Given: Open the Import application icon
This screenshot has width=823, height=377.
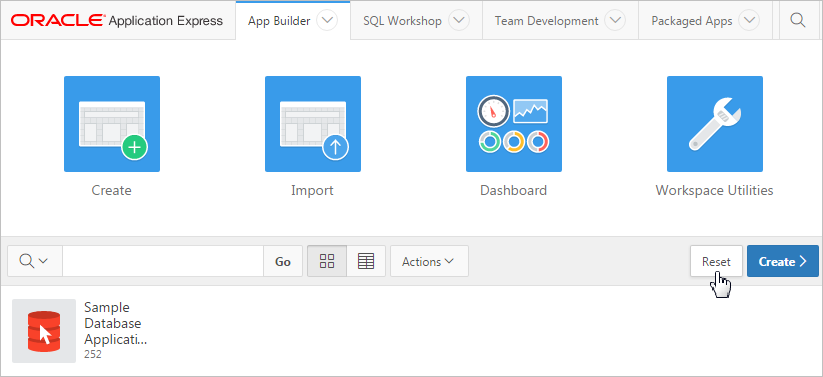Looking at the screenshot, I should coord(313,124).
